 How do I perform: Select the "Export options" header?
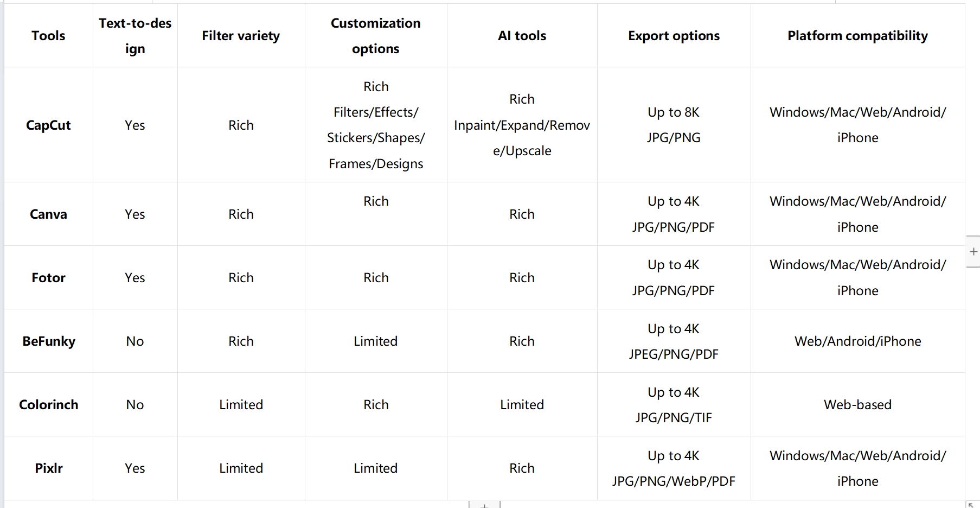coord(674,36)
